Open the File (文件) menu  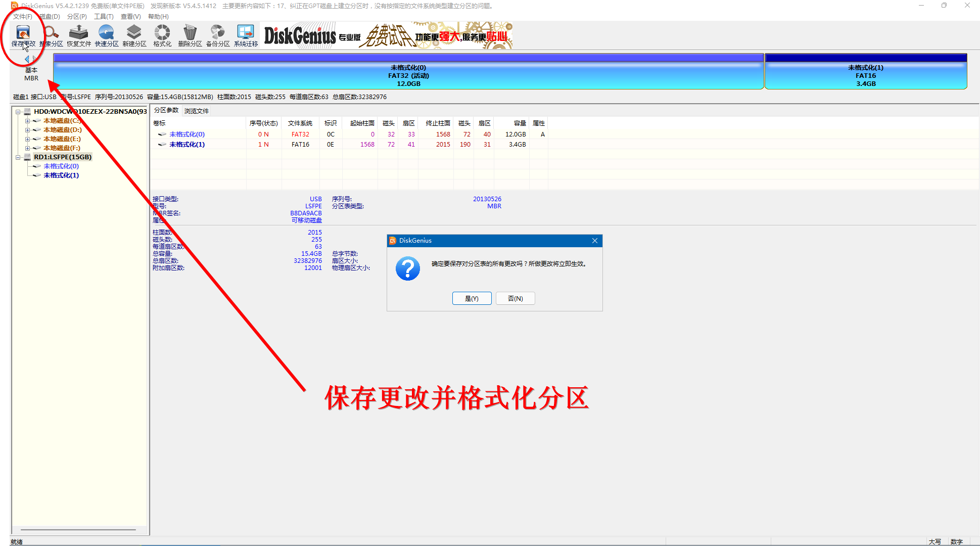23,17
